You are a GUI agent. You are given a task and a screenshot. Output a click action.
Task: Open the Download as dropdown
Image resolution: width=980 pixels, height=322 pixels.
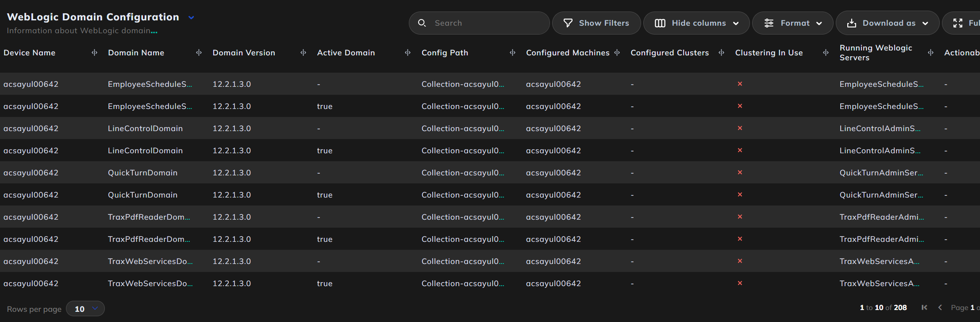[925, 23]
